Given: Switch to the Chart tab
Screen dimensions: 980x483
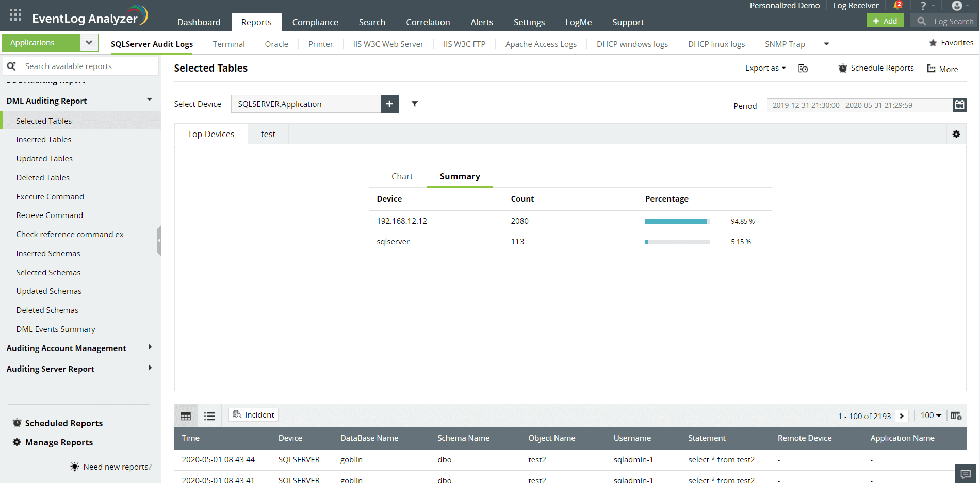Looking at the screenshot, I should (x=402, y=176).
